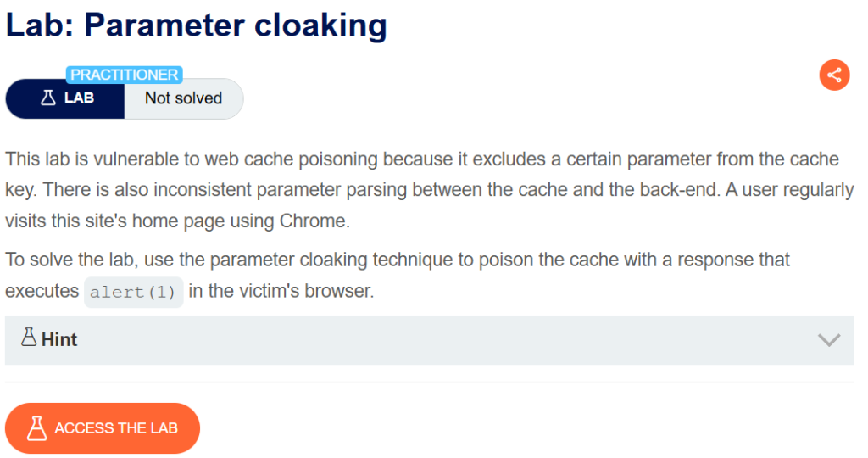Screen dimensions: 868x458
Task: Click the LAB label text in badge
Action: [79, 98]
